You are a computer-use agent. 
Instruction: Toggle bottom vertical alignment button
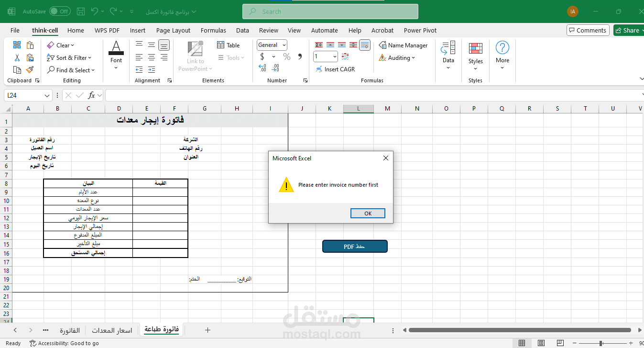point(164,45)
